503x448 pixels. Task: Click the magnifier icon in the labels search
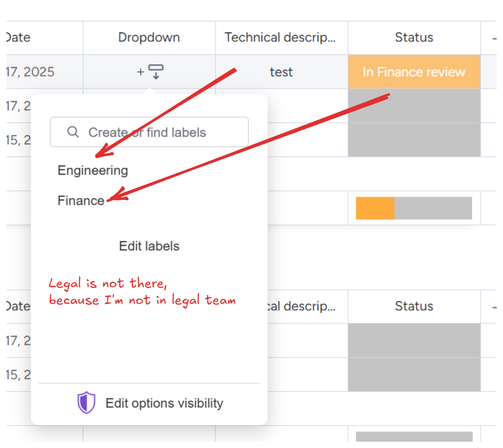pyautogui.click(x=73, y=132)
